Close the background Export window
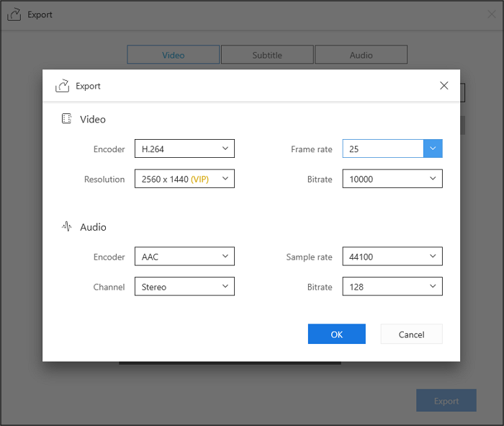Image resolution: width=504 pixels, height=426 pixels. (492, 14)
